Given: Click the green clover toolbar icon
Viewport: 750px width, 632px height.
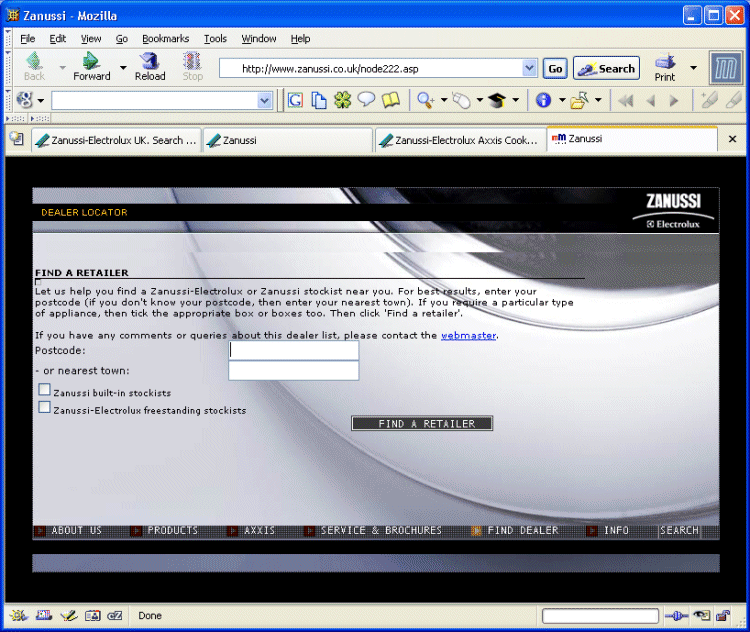Looking at the screenshot, I should 342,100.
